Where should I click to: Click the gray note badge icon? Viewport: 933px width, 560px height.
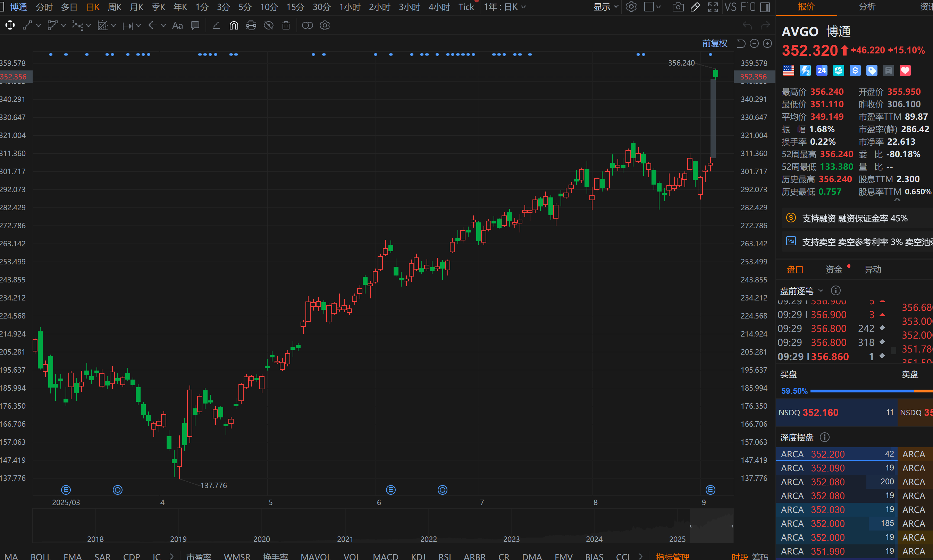(x=889, y=70)
